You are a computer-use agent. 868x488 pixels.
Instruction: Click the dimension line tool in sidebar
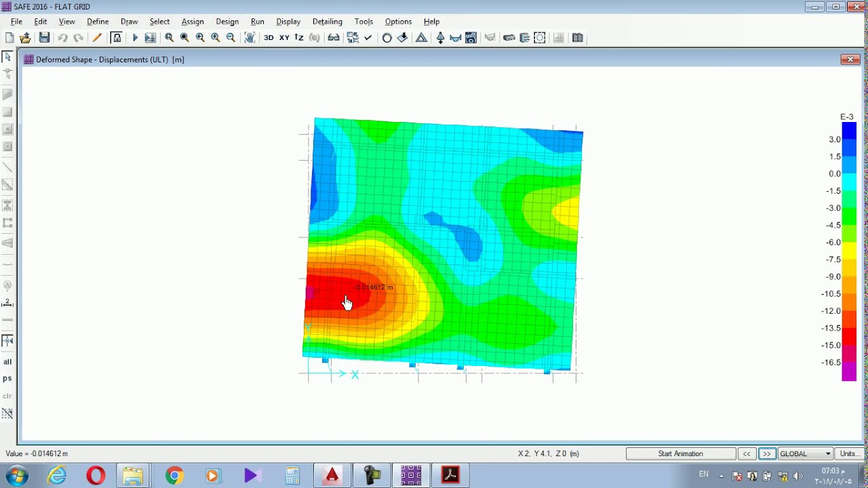click(7, 303)
